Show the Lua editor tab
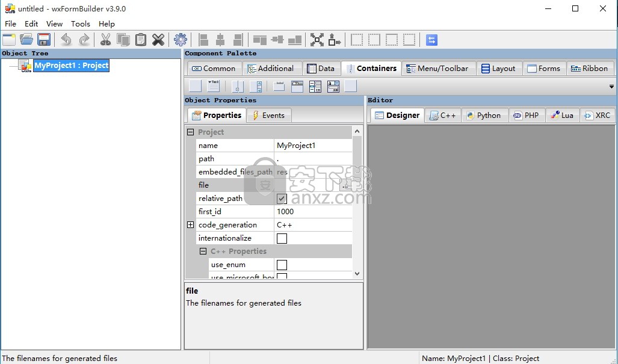 (563, 116)
